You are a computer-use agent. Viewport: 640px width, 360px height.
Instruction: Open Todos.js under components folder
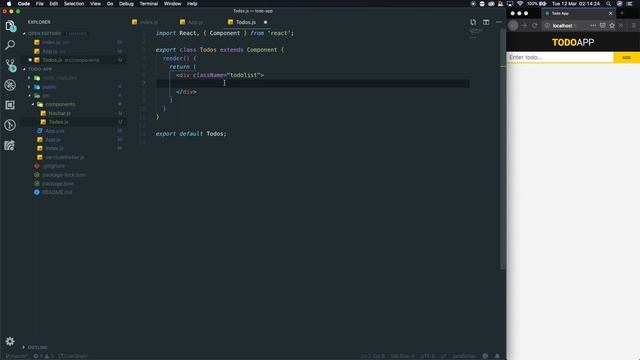click(58, 122)
